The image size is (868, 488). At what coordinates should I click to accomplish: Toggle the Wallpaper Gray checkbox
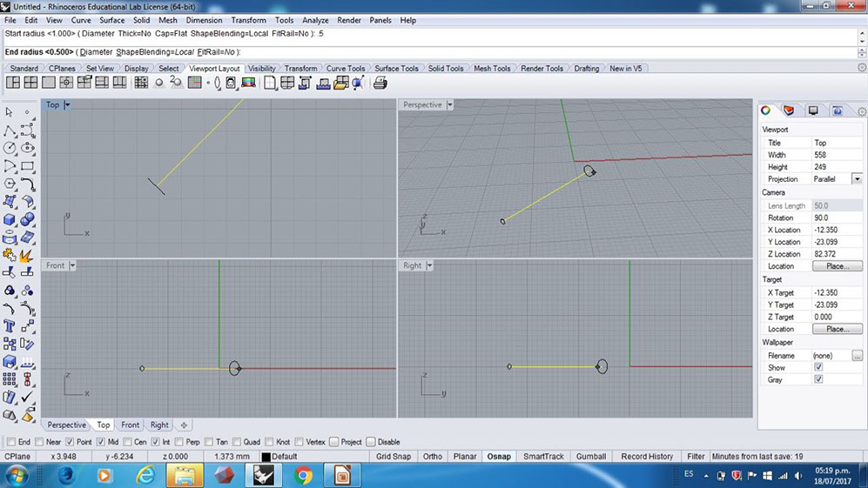tap(818, 379)
